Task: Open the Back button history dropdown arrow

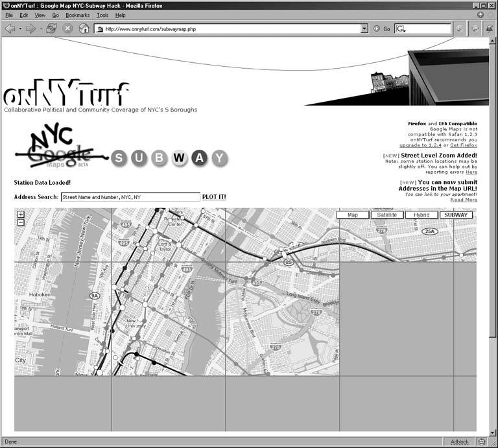Action: [20, 29]
